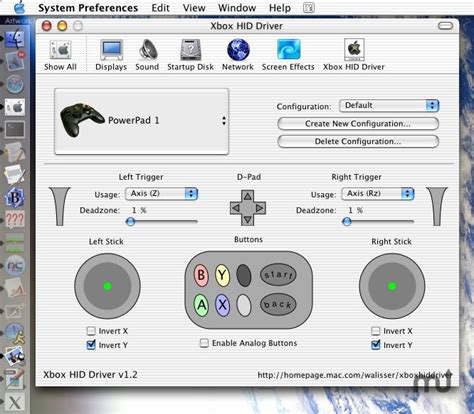Uncheck Invert Y for Left Stick

[x=91, y=345]
